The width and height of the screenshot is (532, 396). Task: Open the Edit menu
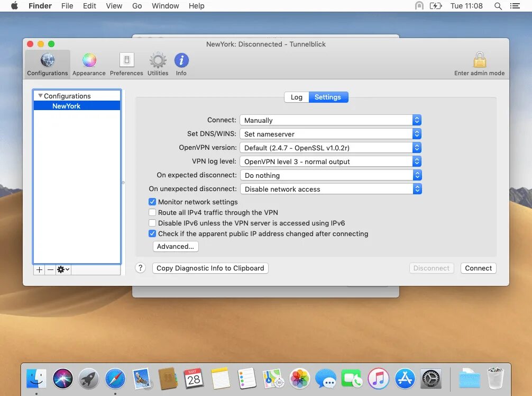pyautogui.click(x=89, y=6)
